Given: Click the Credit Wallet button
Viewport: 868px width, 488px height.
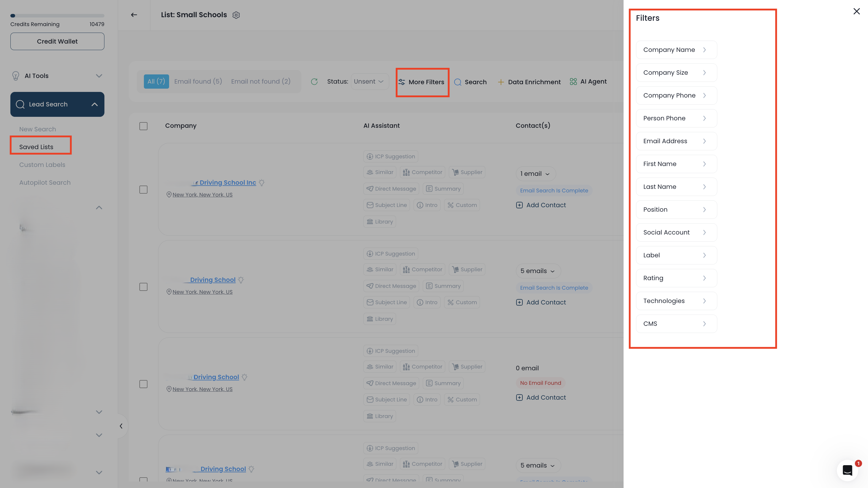Looking at the screenshot, I should [x=57, y=42].
